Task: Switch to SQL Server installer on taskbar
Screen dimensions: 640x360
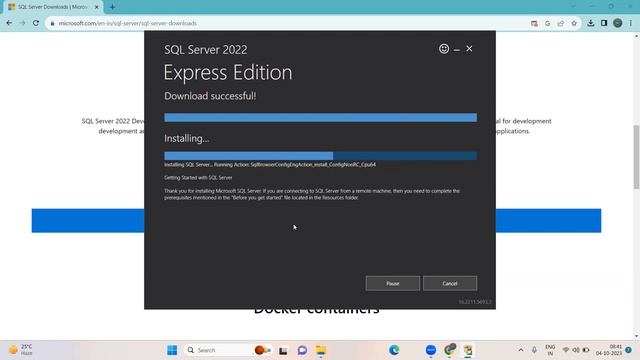Action: [x=468, y=350]
